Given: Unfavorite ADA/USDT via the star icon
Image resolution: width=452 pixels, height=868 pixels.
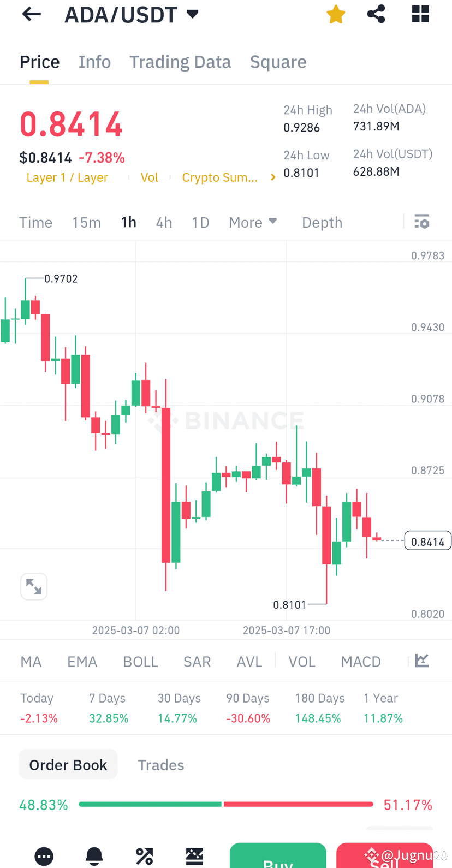Looking at the screenshot, I should point(335,14).
